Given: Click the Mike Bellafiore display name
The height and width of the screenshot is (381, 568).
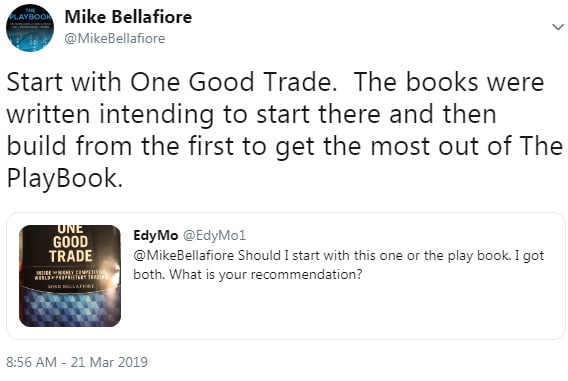Looking at the screenshot, I should pyautogui.click(x=128, y=17).
